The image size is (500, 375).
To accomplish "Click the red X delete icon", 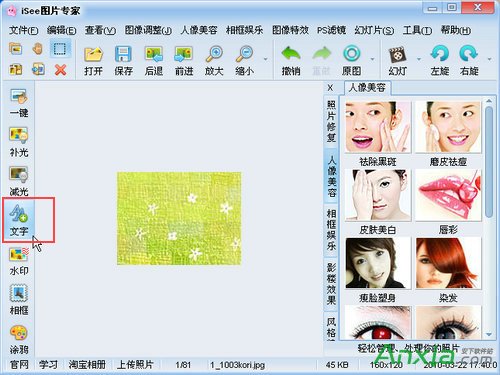I will [60, 70].
